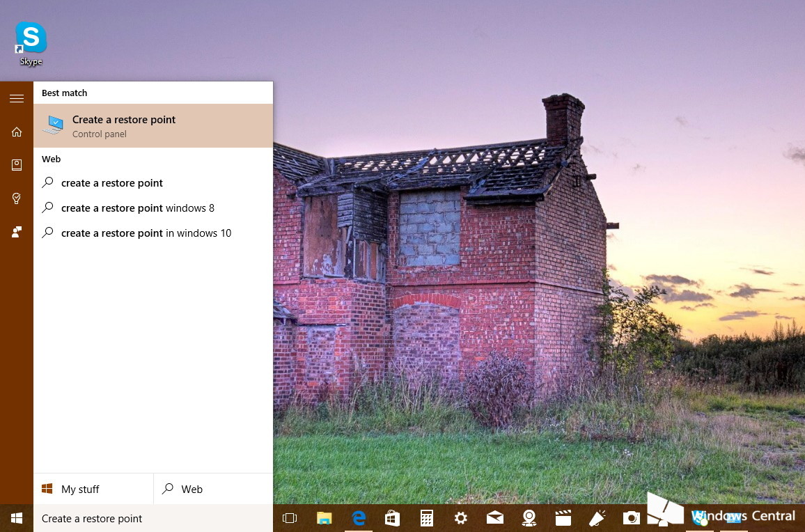Image resolution: width=805 pixels, height=532 pixels.
Task: Go to Cortana Home in sidebar
Action: tap(17, 132)
